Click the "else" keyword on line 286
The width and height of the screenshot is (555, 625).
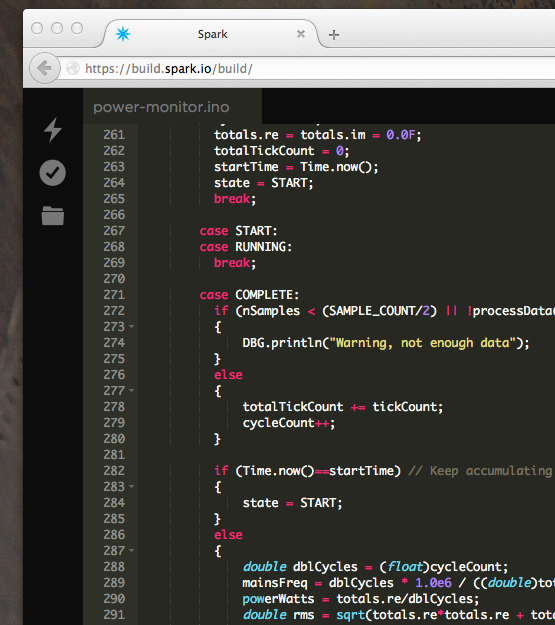tap(228, 535)
